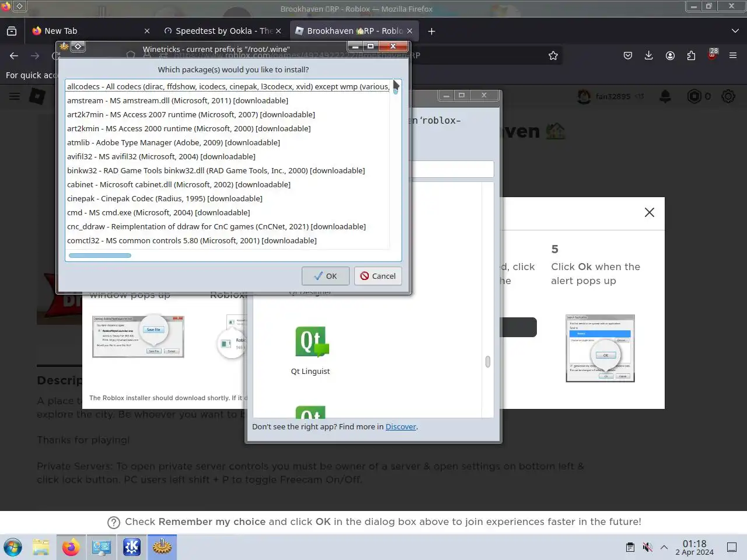This screenshot has height=560, width=747.
Task: Open extension icon with 28 badge
Action: click(x=712, y=55)
